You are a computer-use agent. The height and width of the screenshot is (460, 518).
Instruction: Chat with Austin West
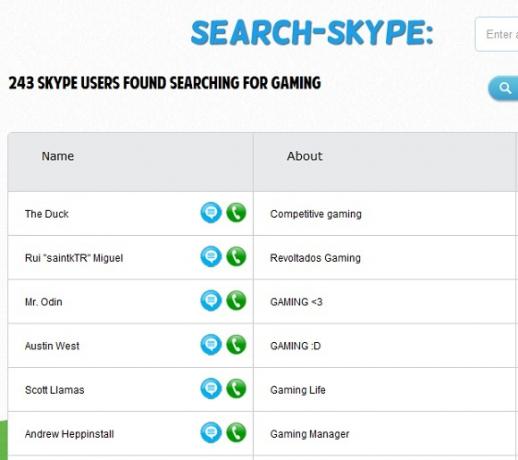[x=211, y=345]
